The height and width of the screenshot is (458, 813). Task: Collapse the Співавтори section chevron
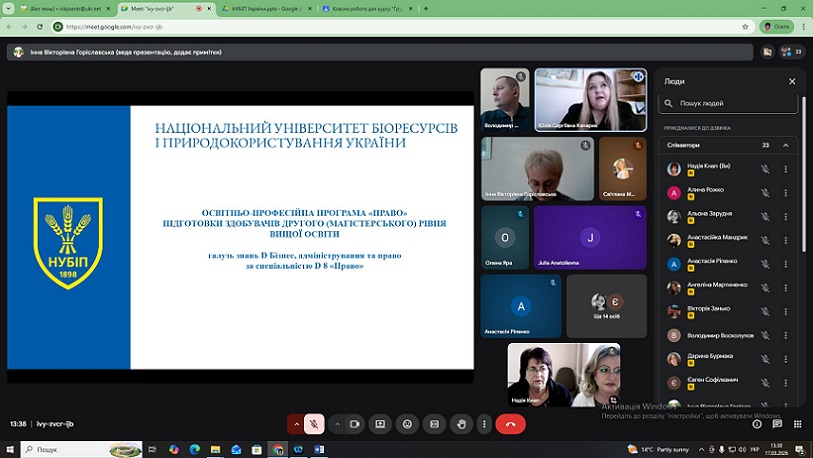tap(786, 145)
